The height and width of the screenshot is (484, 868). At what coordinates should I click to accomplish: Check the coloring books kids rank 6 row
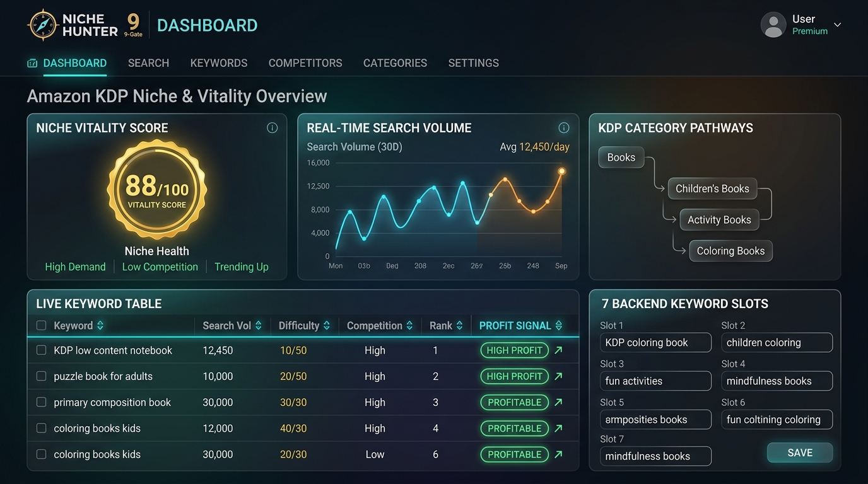point(42,454)
